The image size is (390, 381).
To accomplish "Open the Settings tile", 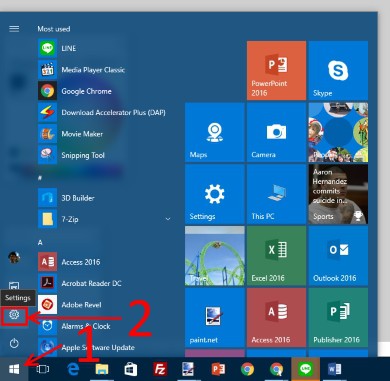I will pyautogui.click(x=215, y=194).
